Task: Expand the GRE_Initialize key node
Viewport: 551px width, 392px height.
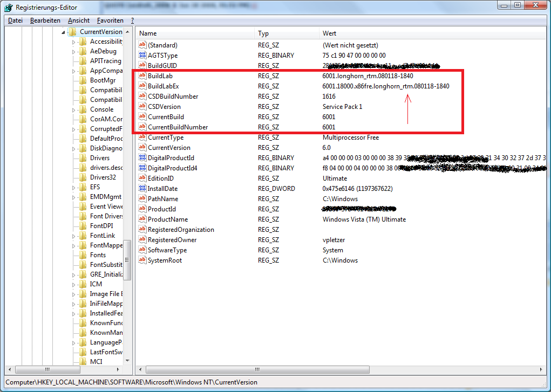Action: click(x=73, y=275)
